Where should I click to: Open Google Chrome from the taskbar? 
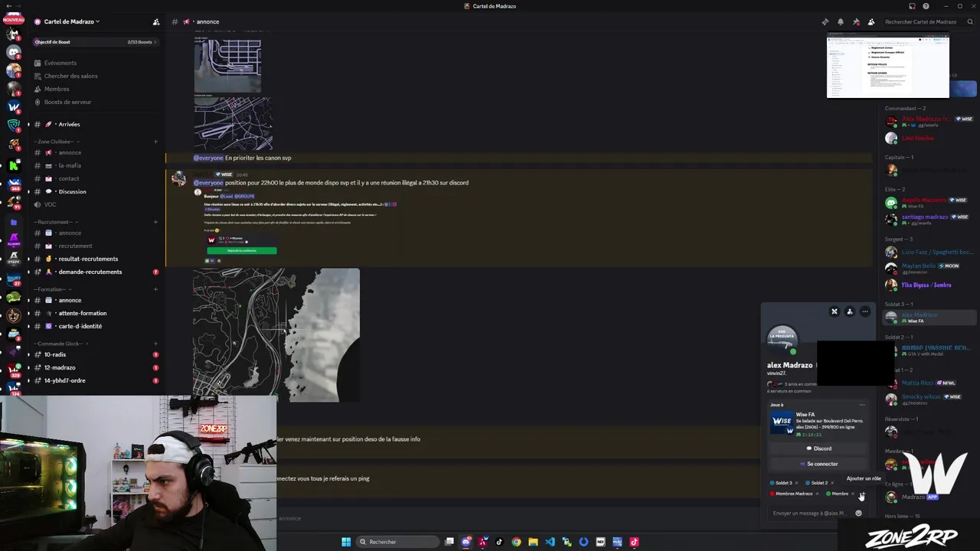click(x=516, y=542)
